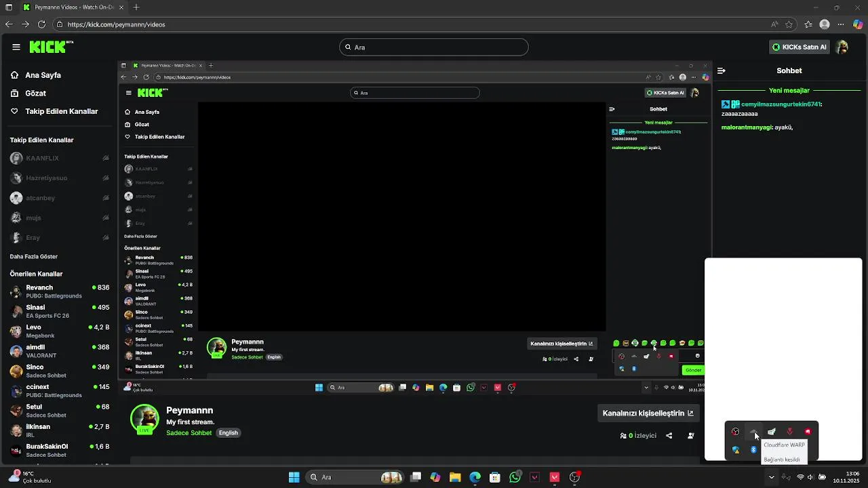Image resolution: width=868 pixels, height=488 pixels.
Task: Click Kanalınızı kişiselleştirin button
Action: point(648,413)
